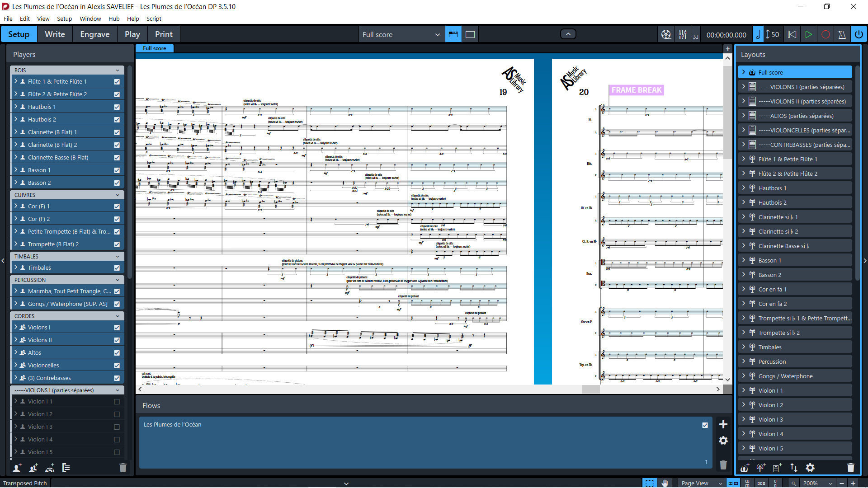Collapse the CORDES player group
Viewport: 868px width, 488px height.
[118, 316]
